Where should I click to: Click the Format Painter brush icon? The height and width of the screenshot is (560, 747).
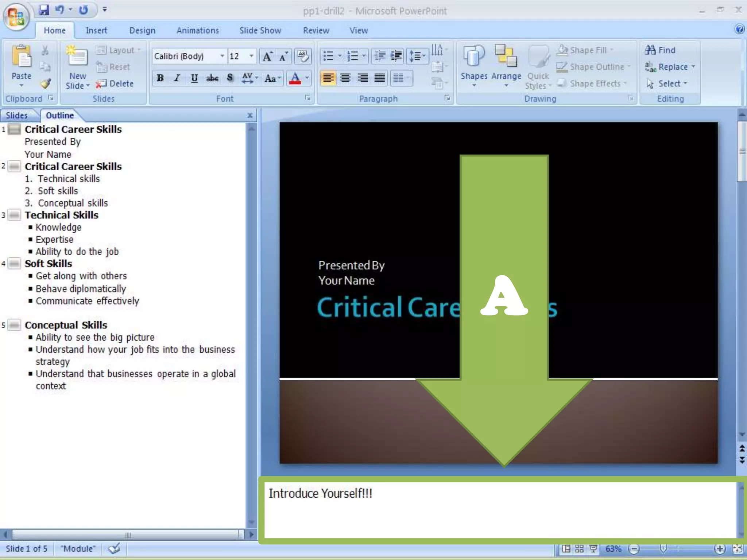tap(46, 83)
